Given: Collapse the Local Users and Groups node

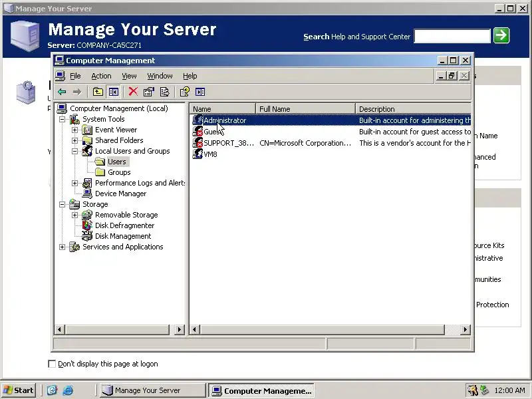Looking at the screenshot, I should [x=74, y=152].
